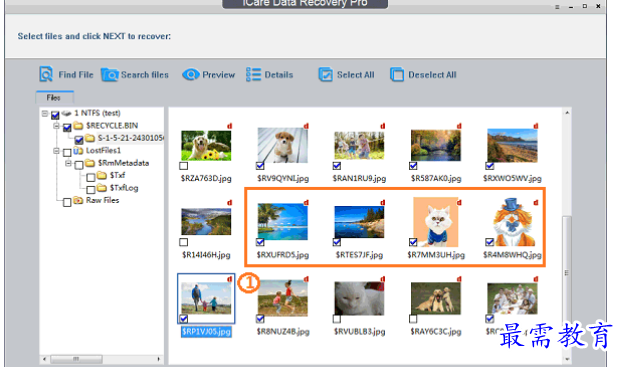Select the $RTES7JF.jpg lake thumbnail
Screen dimensions: 621x367
coord(359,222)
